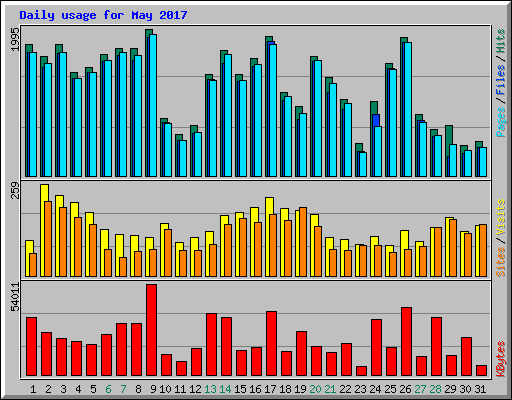Click day 19 on the date axis
Viewport: 512px width, 400px height.
(x=300, y=389)
